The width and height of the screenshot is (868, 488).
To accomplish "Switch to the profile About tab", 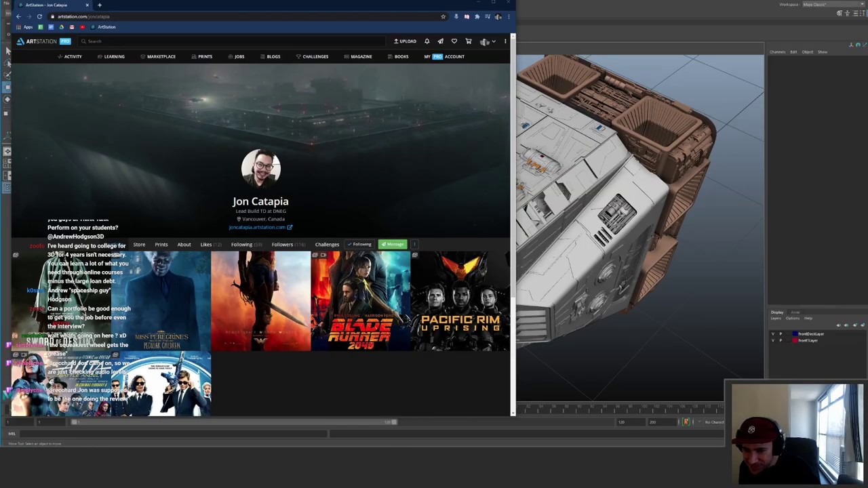I will tap(184, 245).
